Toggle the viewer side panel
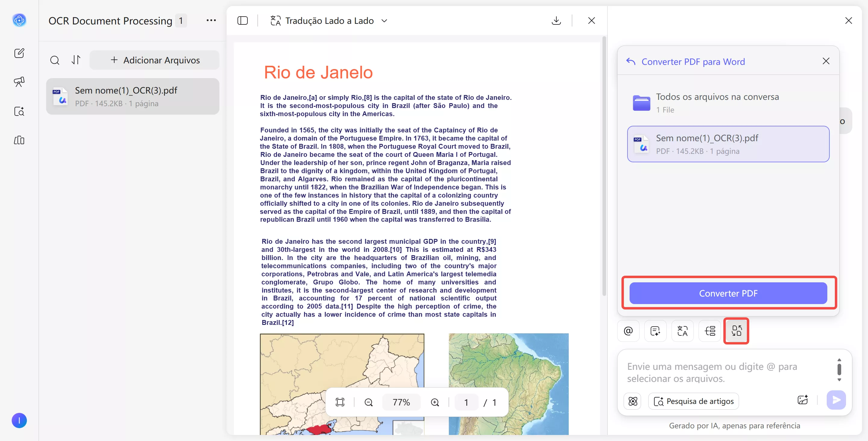The height and width of the screenshot is (441, 868). pos(243,21)
